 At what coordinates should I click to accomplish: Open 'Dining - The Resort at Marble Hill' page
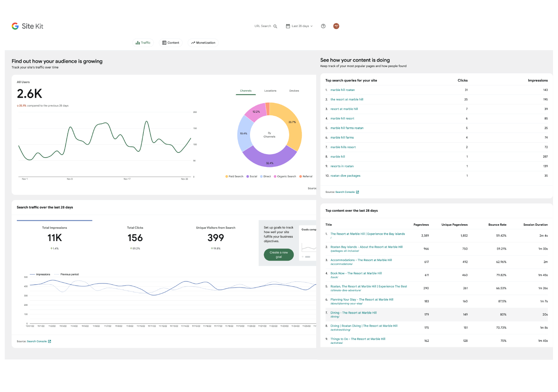tap(353, 313)
